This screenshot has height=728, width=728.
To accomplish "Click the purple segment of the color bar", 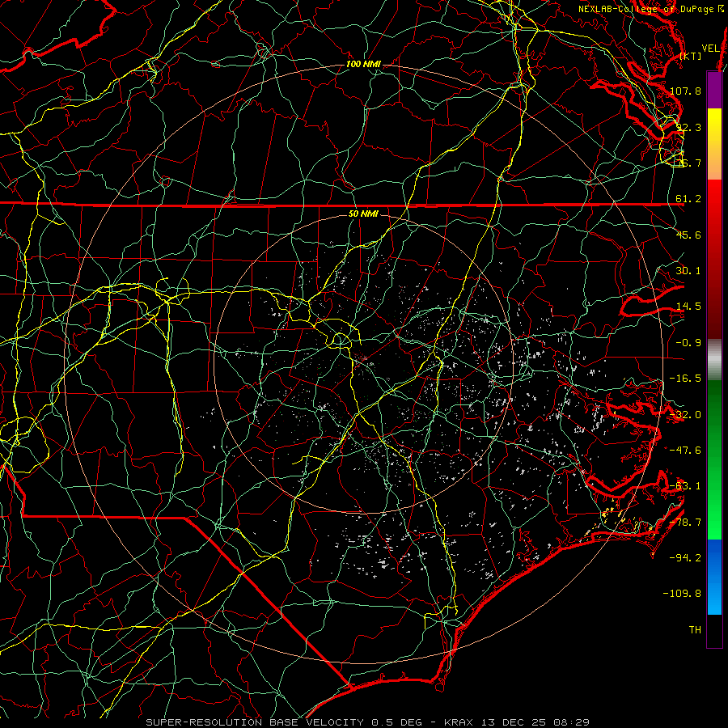I will click(714, 90).
